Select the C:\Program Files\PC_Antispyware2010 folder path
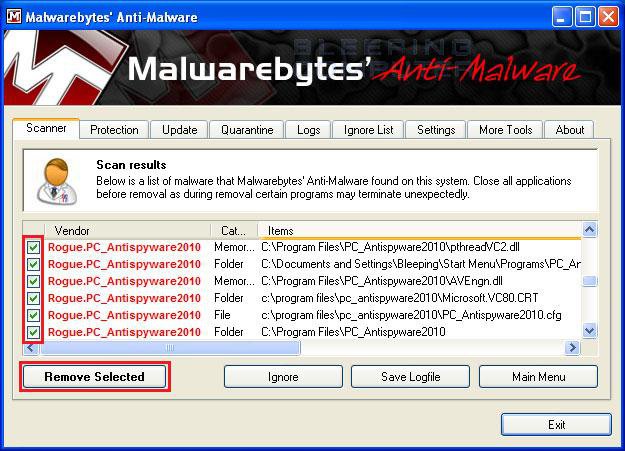This screenshot has height=451, width=625. coord(353,332)
